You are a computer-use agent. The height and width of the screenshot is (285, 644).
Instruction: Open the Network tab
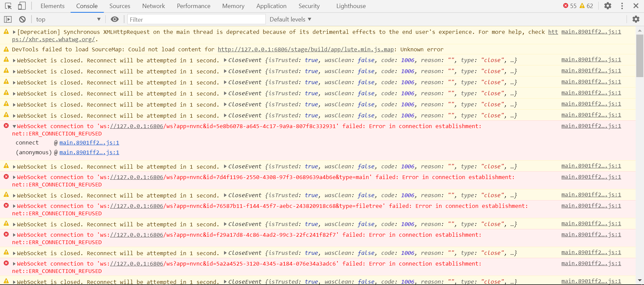(x=154, y=6)
